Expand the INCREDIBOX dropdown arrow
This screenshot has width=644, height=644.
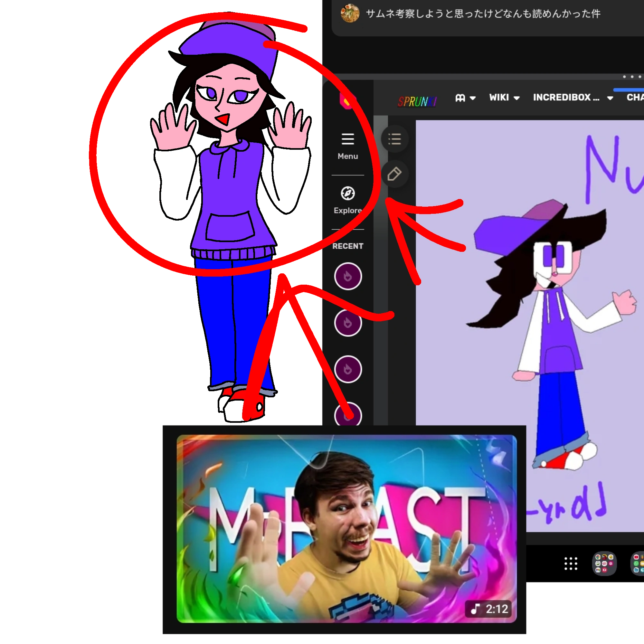coord(610,98)
